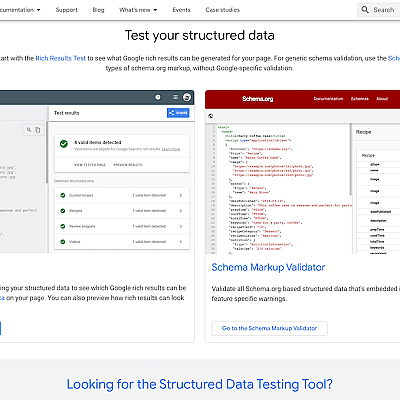Click the help icon in the preview header
Viewport: 400px width, 400px height.
point(158,97)
